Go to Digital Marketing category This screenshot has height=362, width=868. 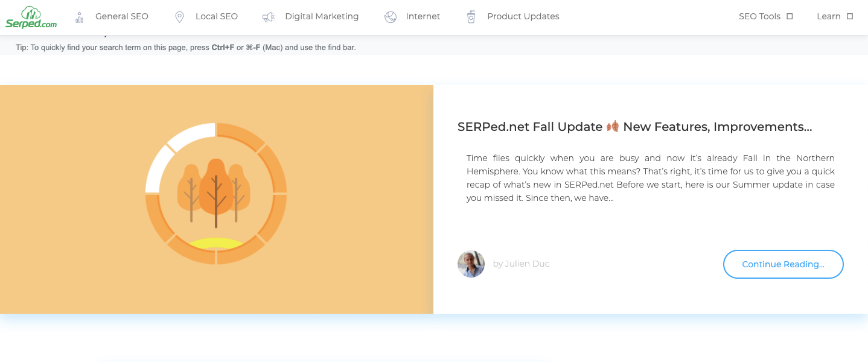click(322, 17)
